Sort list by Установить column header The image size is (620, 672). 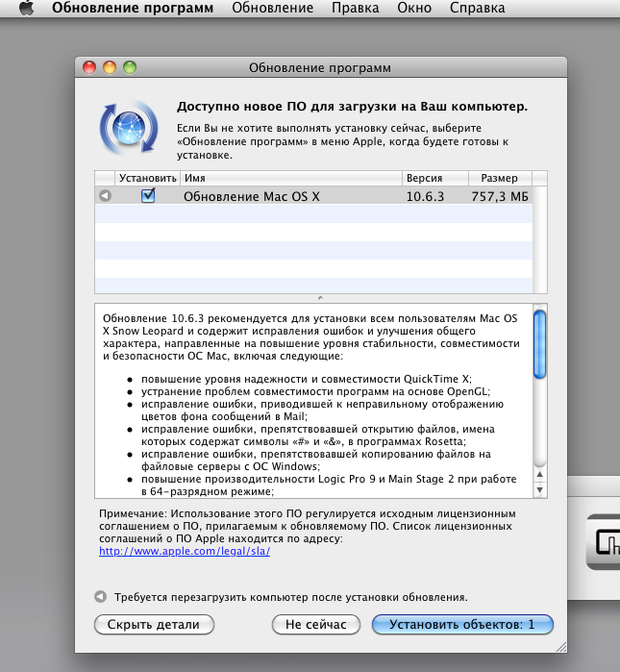coord(148,178)
